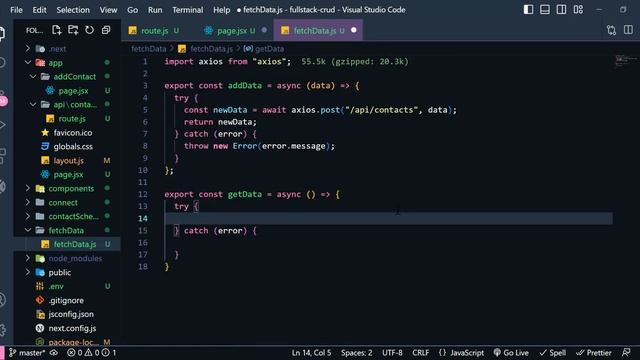Select fetchData.js in the file tree
Viewport: 640px width, 360px height.
(x=75, y=244)
